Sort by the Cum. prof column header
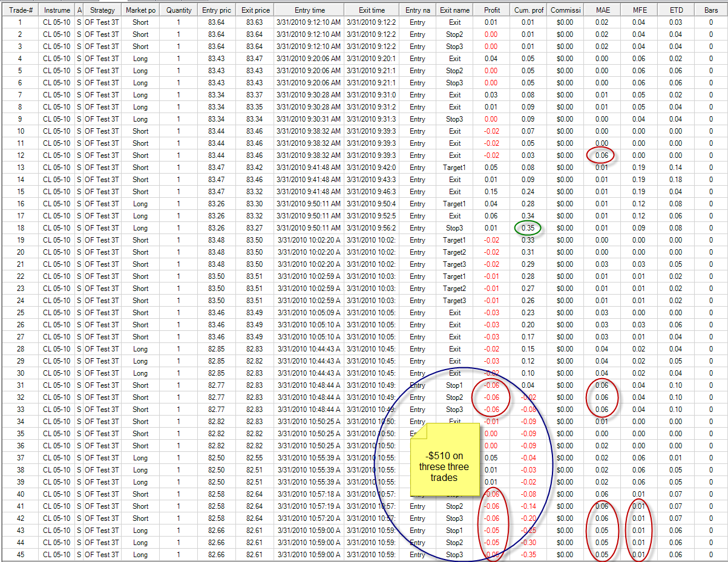 pos(529,10)
